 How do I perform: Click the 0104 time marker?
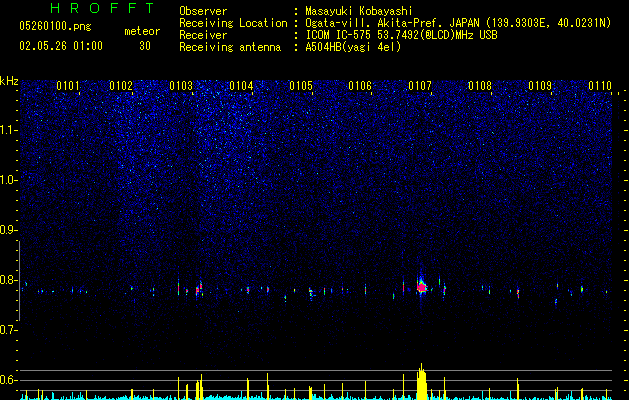(x=241, y=86)
